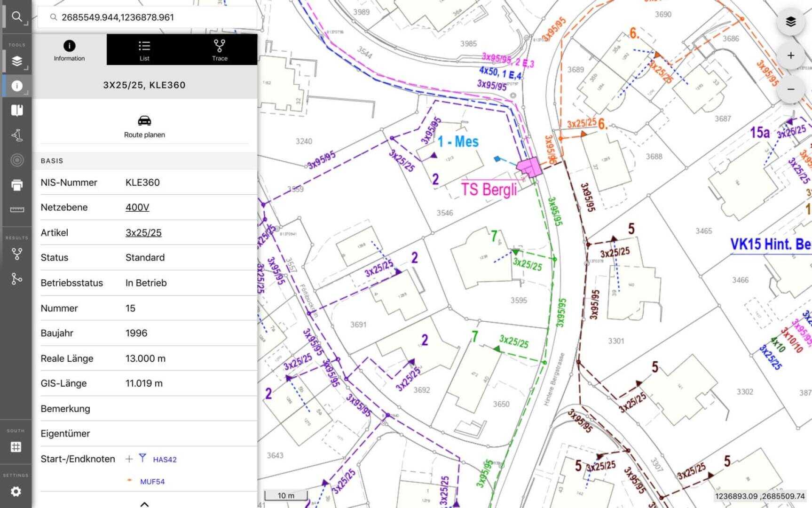Switch to the Trace tab
Image resolution: width=812 pixels, height=508 pixels.
pos(220,50)
